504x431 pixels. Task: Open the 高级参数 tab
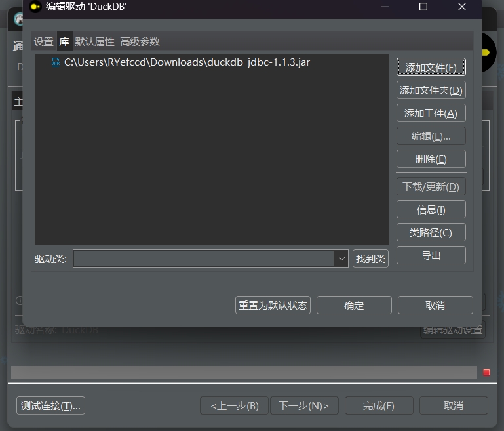tap(140, 41)
